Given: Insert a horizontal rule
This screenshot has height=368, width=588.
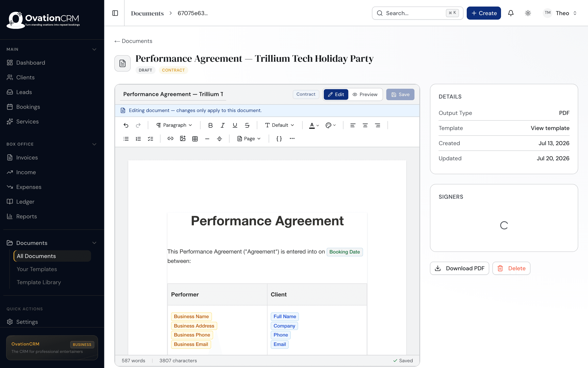Looking at the screenshot, I should pos(207,139).
